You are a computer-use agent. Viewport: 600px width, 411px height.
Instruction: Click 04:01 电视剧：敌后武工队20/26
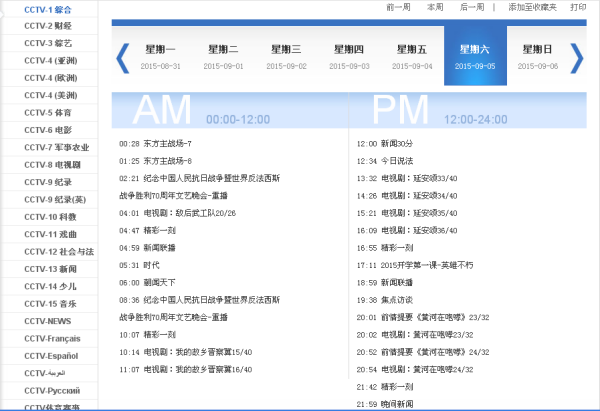tap(177, 213)
